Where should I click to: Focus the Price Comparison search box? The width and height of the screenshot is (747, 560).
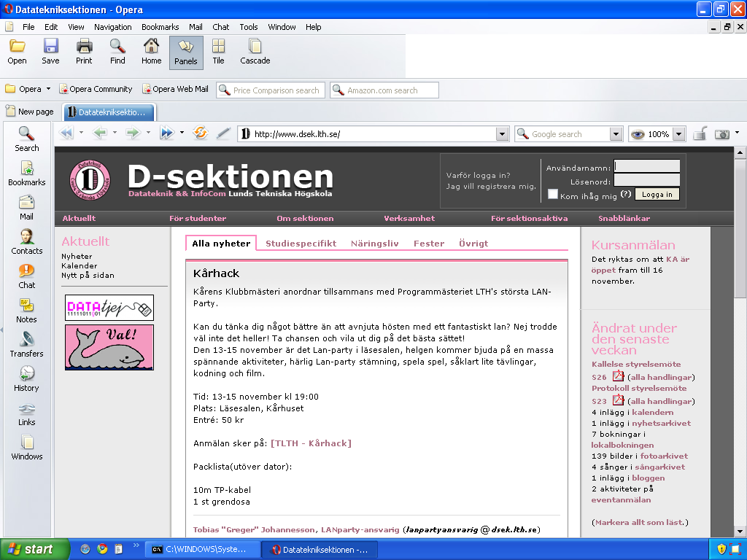tap(271, 90)
